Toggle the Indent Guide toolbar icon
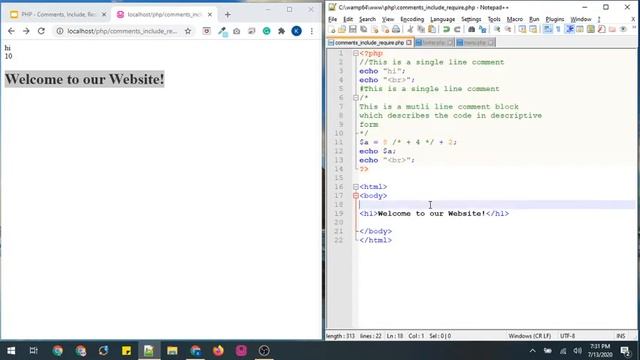This screenshot has width=640, height=360. [569, 29]
